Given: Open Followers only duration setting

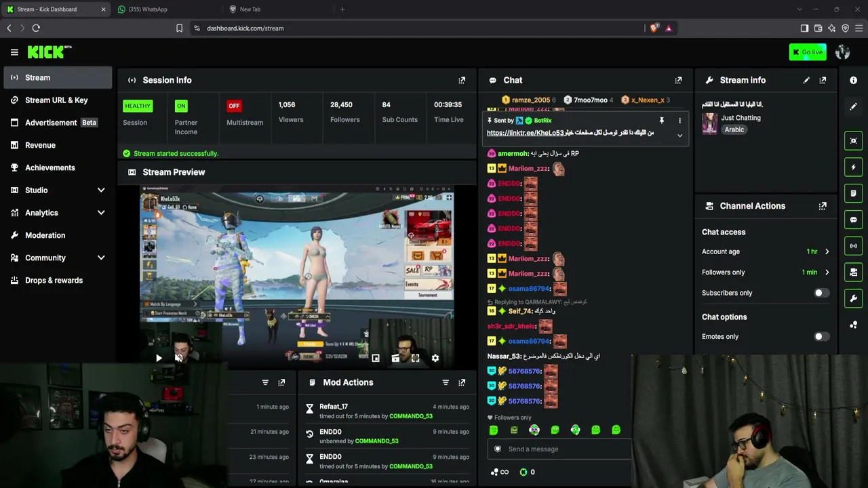Looking at the screenshot, I should coord(766,272).
